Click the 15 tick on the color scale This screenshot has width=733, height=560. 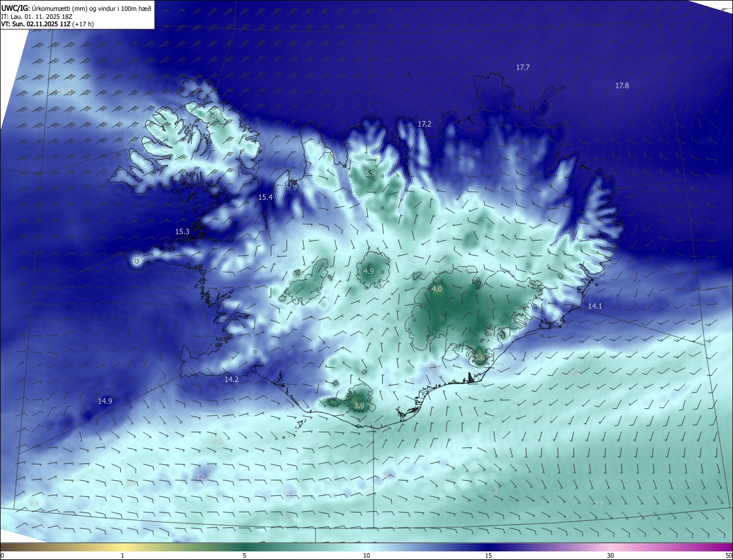(488, 556)
